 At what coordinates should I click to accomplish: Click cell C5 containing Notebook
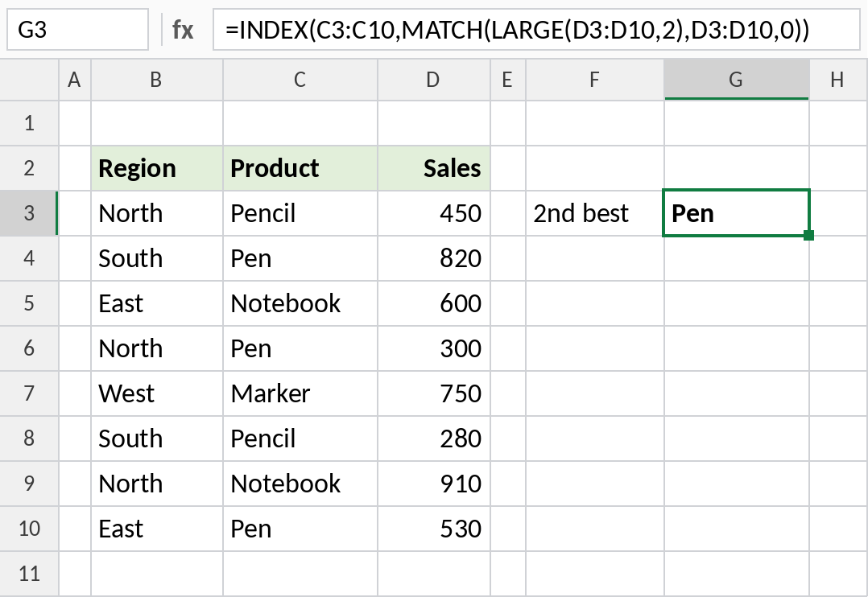click(300, 303)
